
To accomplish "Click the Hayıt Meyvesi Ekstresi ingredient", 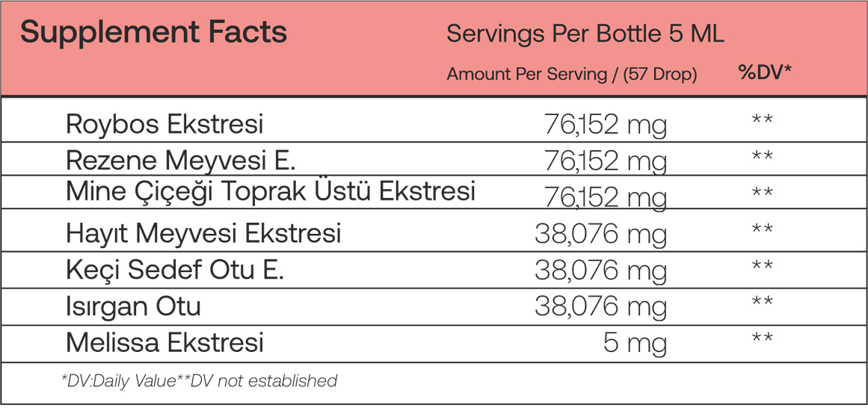I will 203,234.
